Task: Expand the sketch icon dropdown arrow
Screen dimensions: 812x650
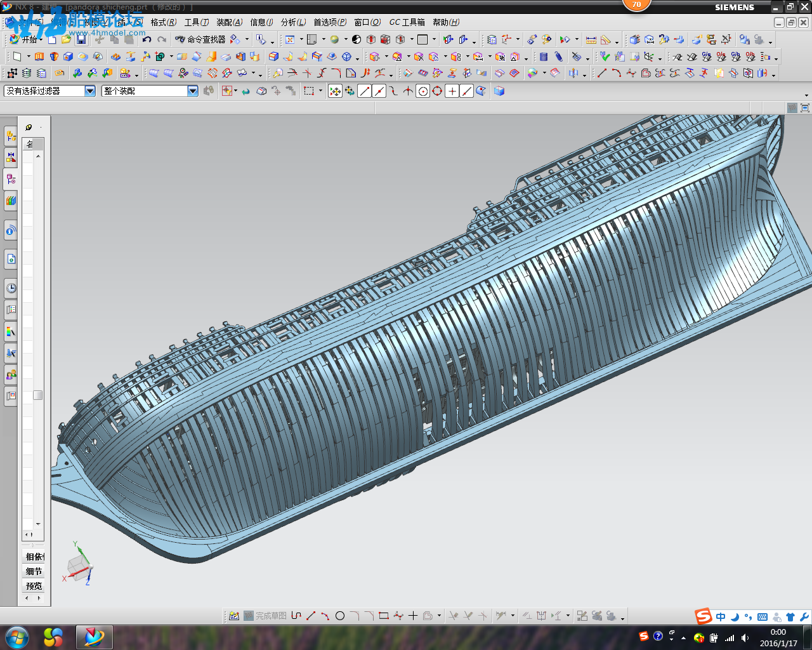Action: [x=28, y=57]
